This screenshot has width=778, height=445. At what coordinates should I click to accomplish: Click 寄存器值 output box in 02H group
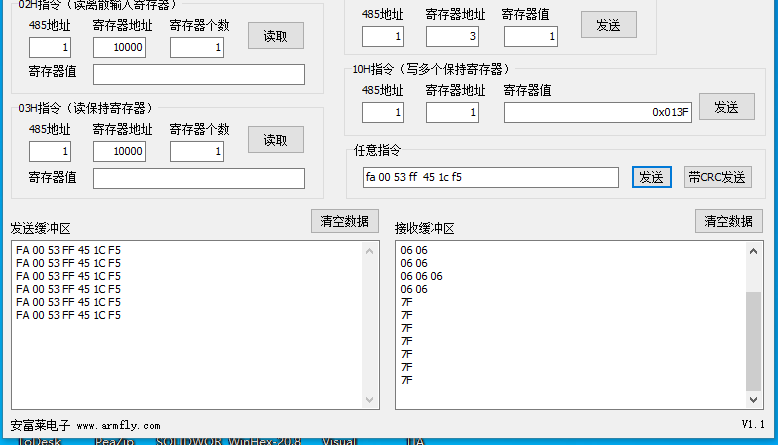click(198, 75)
